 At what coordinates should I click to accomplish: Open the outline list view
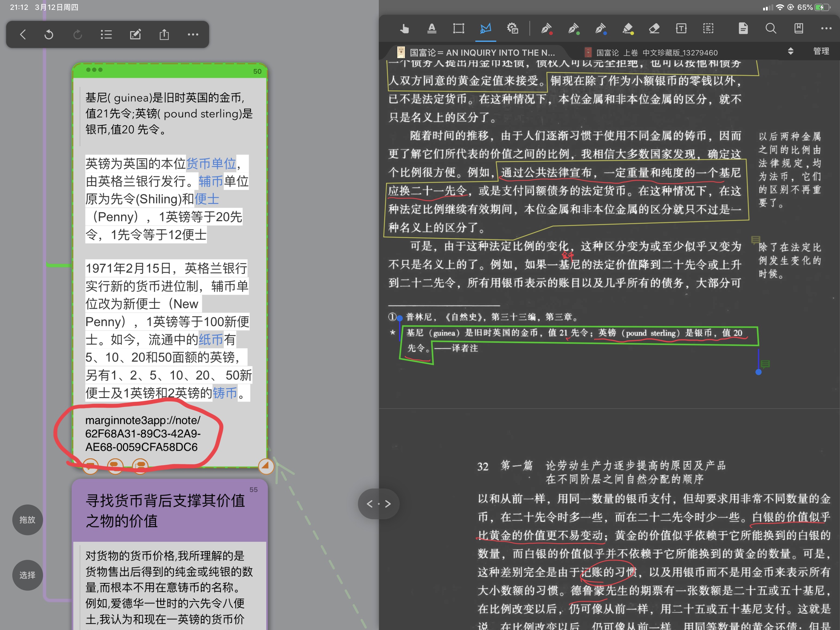click(106, 34)
